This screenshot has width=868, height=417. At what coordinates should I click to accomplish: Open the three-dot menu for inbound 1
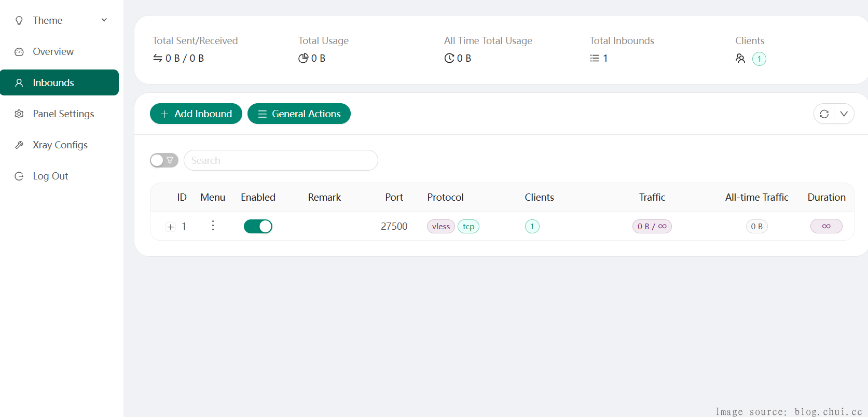(213, 226)
